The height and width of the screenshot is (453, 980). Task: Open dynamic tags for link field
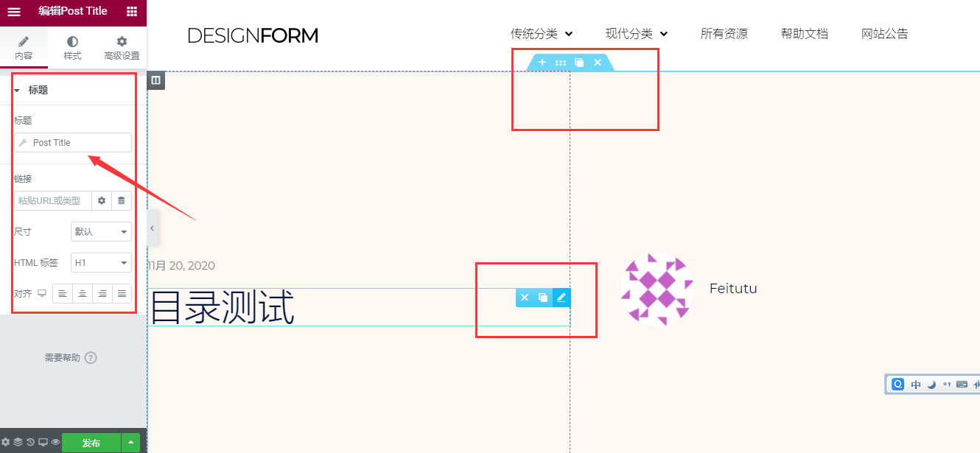[x=122, y=200]
